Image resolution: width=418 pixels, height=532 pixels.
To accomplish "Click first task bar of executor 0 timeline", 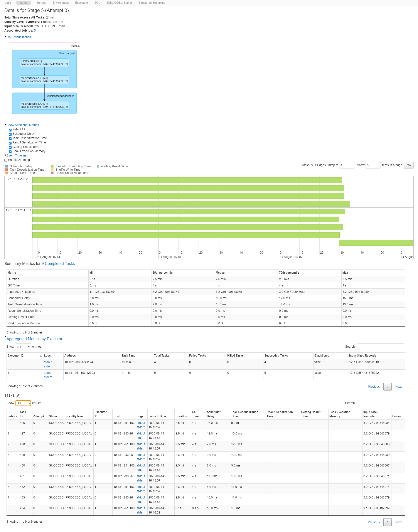I will pyautogui.click(x=187, y=180).
